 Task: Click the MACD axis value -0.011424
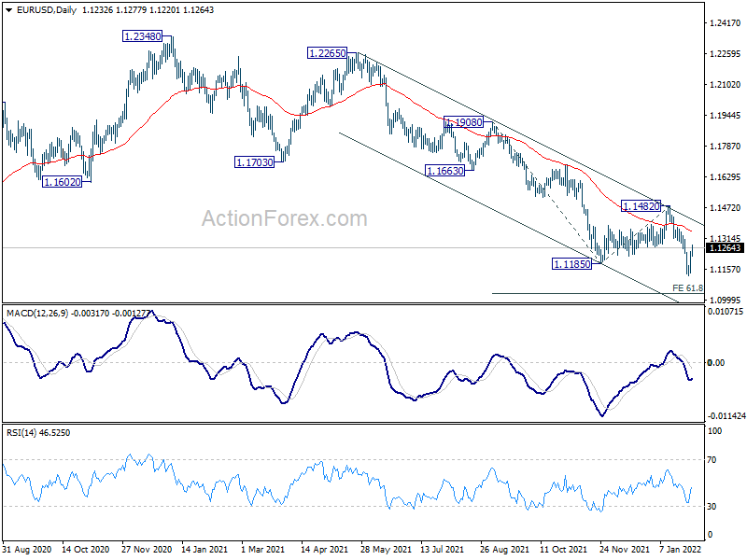pos(726,416)
